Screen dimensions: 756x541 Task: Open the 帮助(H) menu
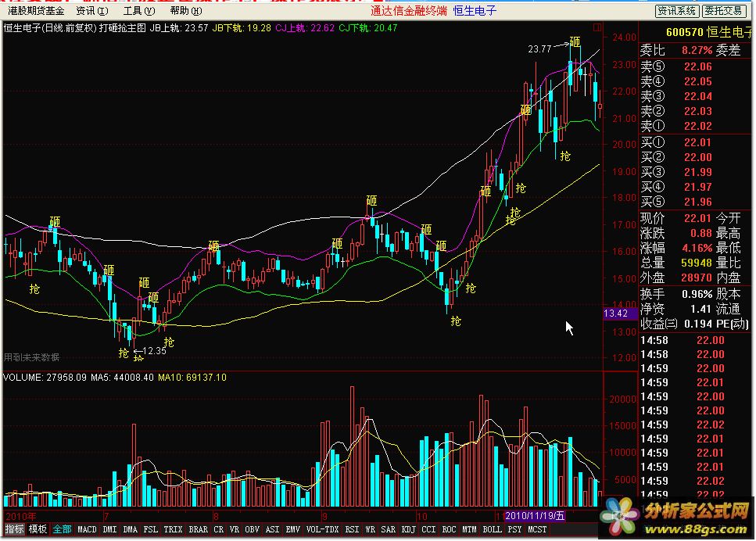pos(186,11)
